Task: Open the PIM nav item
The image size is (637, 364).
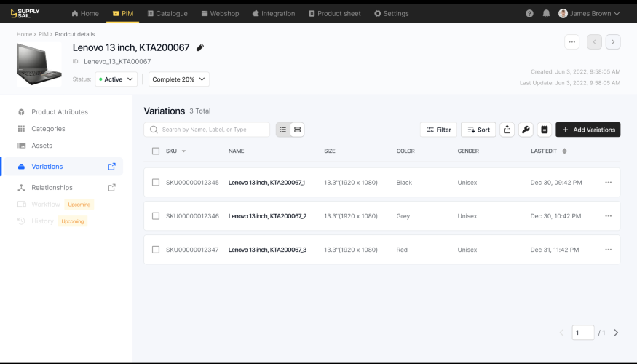Action: pos(123,13)
